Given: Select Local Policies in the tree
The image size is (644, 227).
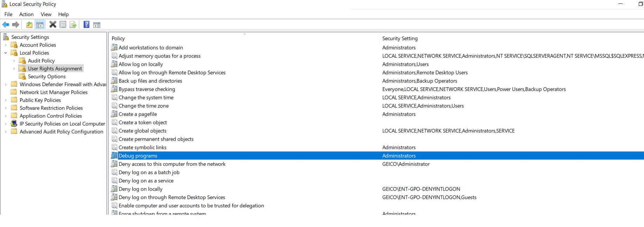Looking at the screenshot, I should pyautogui.click(x=34, y=53).
